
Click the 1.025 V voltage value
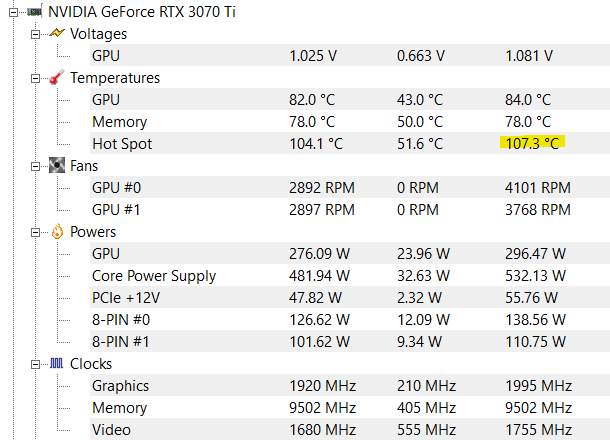tap(313, 56)
